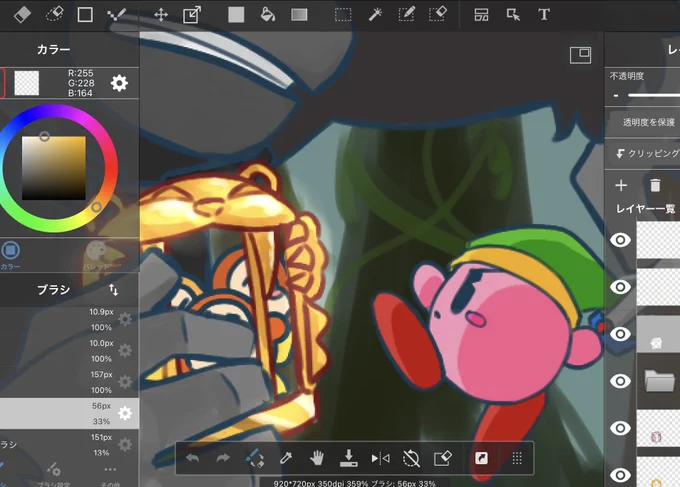Open the ブラシ設定 brush settings tab

click(x=54, y=475)
